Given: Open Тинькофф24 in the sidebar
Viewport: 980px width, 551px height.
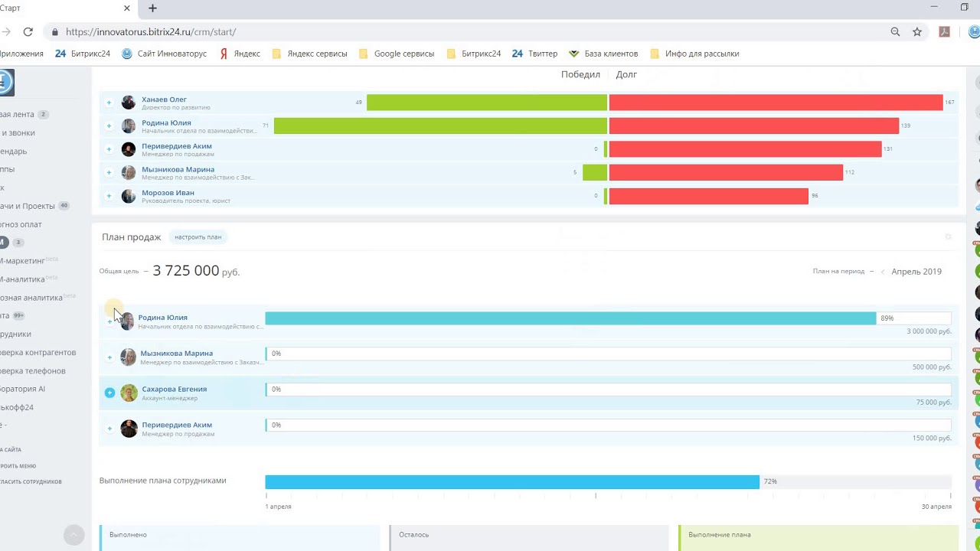Looking at the screenshot, I should pos(17,407).
